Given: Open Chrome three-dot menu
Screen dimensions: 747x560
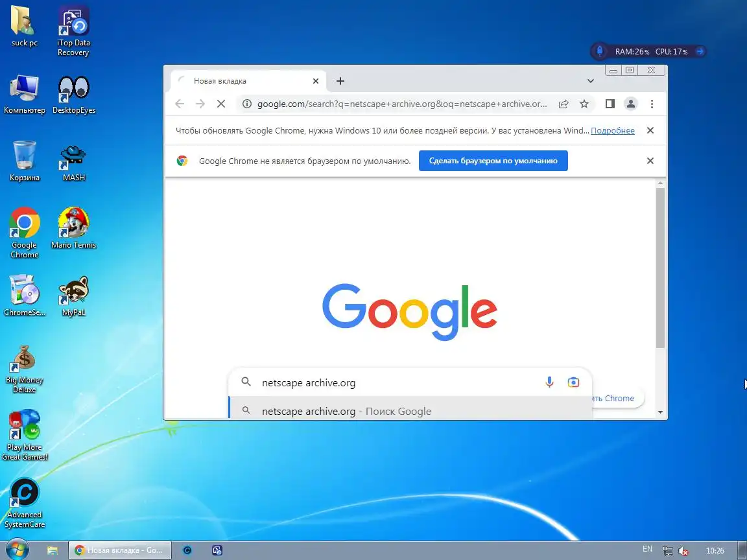Looking at the screenshot, I should tap(652, 104).
